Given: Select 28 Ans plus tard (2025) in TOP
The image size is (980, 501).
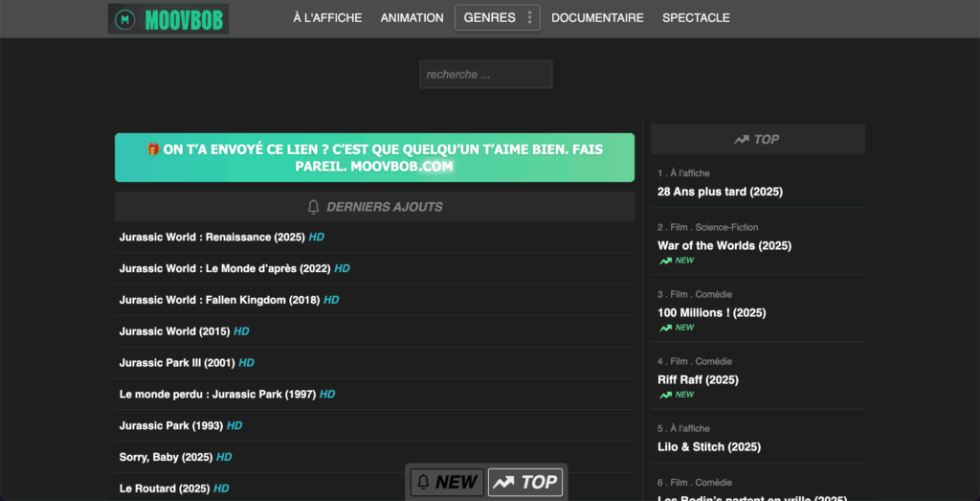Looking at the screenshot, I should pyautogui.click(x=720, y=192).
